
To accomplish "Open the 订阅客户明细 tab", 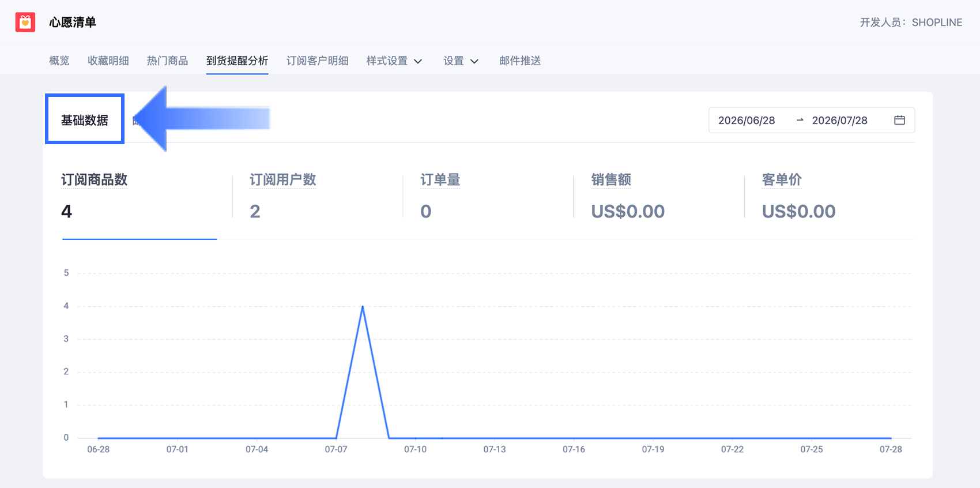I will [317, 61].
